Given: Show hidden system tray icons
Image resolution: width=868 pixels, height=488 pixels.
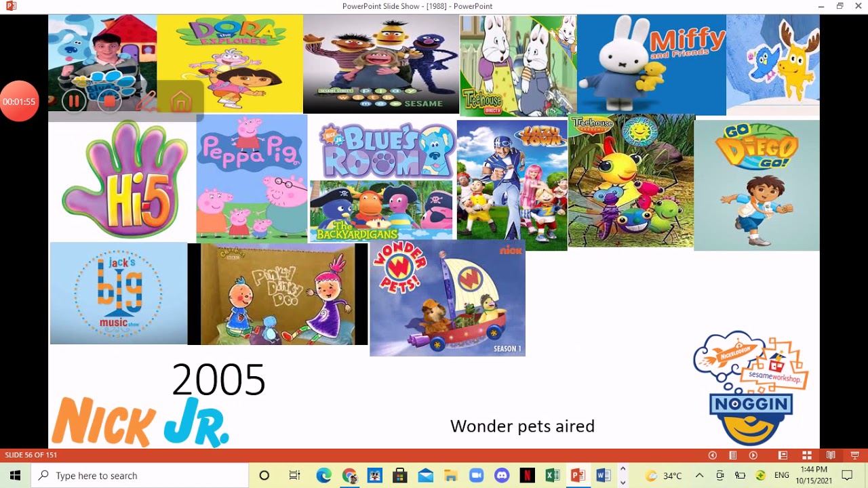Looking at the screenshot, I should coord(699,476).
